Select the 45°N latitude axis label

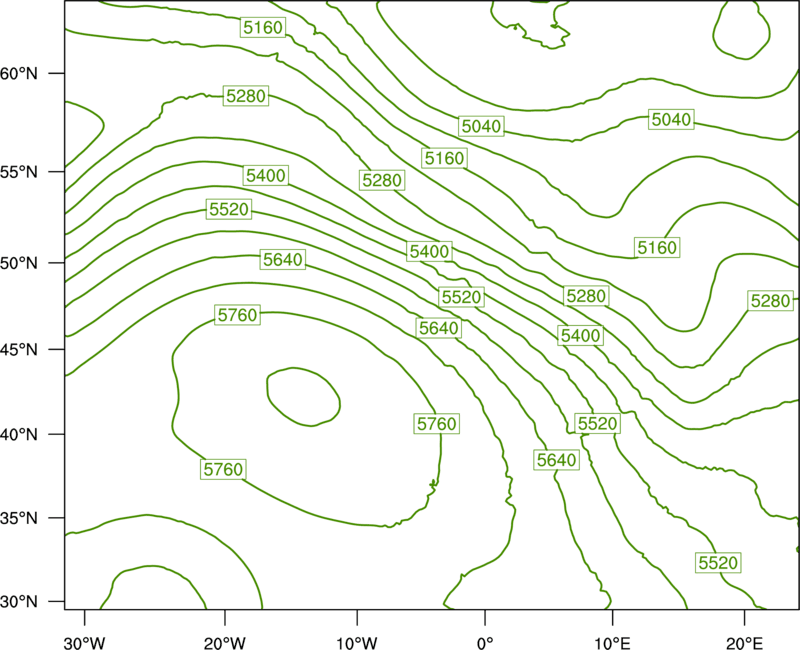coord(19,349)
